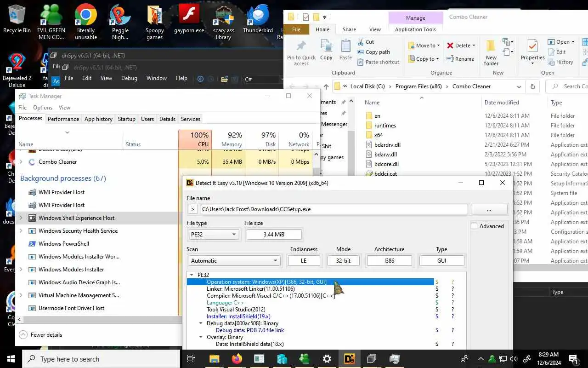The width and height of the screenshot is (588, 368).
Task: Open the scary ass library shortcut
Action: point(224,22)
